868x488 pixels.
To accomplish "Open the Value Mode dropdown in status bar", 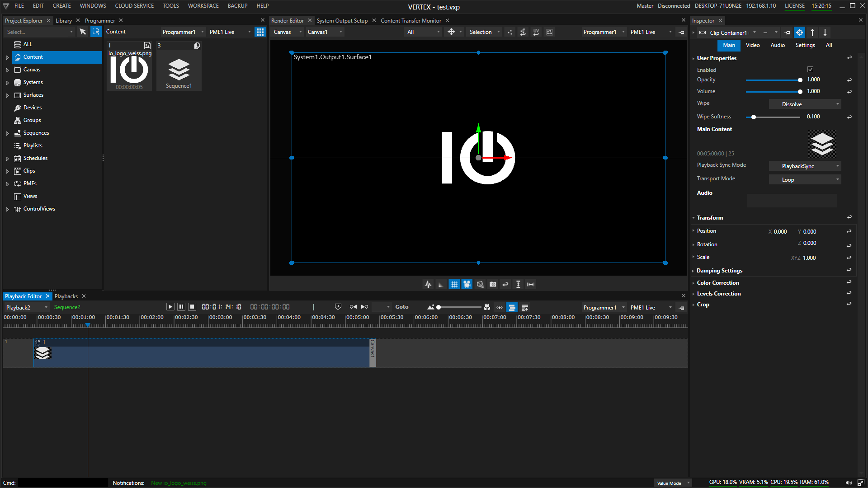I will pyautogui.click(x=673, y=483).
